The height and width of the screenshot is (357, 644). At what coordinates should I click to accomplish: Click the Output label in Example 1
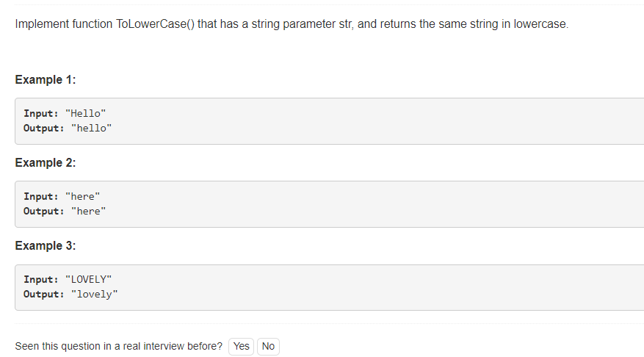point(44,128)
